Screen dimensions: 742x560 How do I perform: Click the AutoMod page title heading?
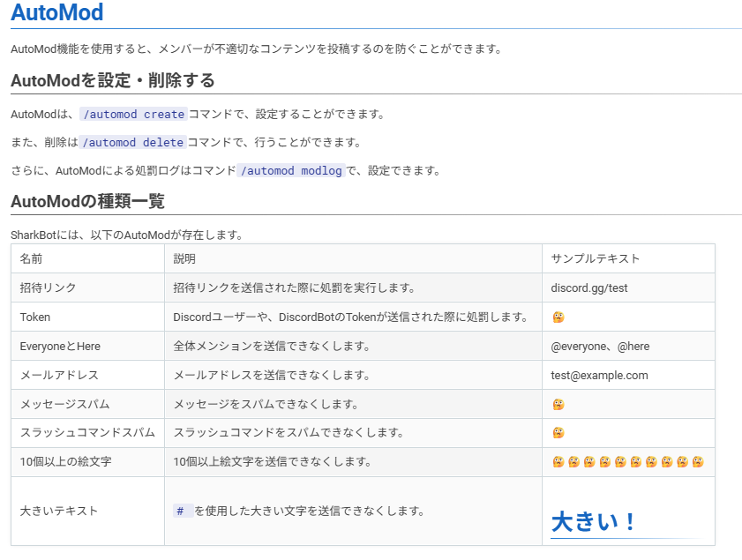click(x=56, y=12)
